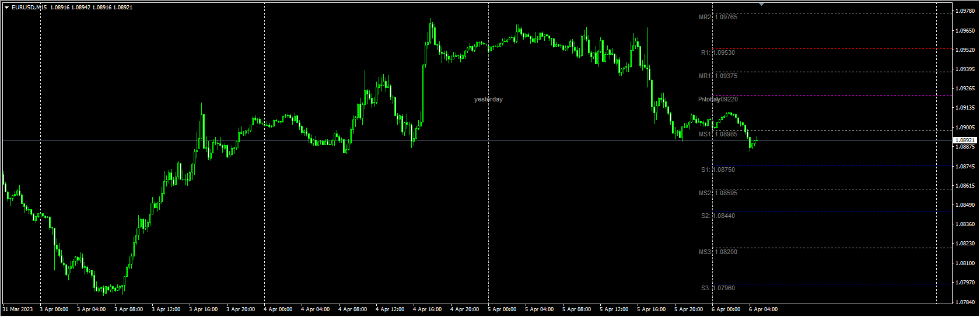The image size is (980, 317).
Task: Click the 'yesterday' session label
Action: [x=488, y=100]
